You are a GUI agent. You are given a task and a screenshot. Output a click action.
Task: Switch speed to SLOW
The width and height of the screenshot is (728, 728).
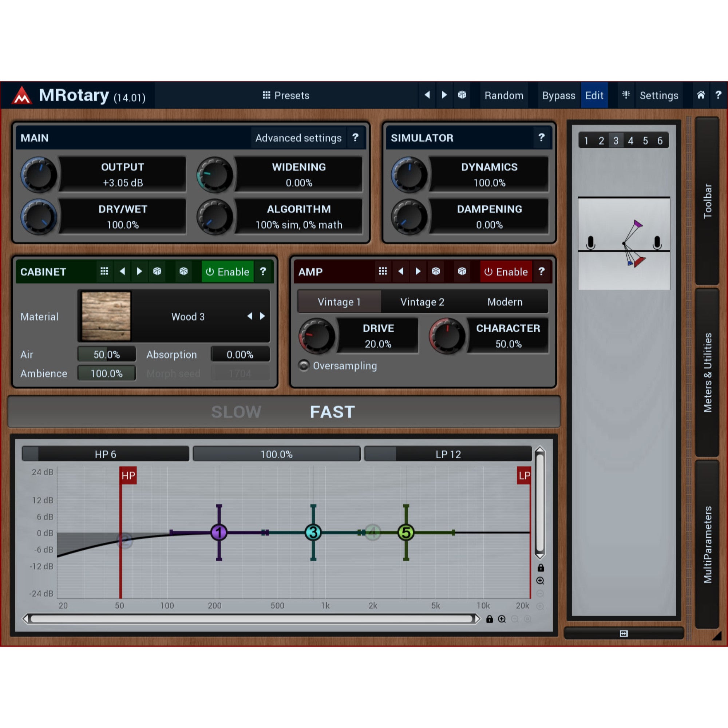coord(236,412)
